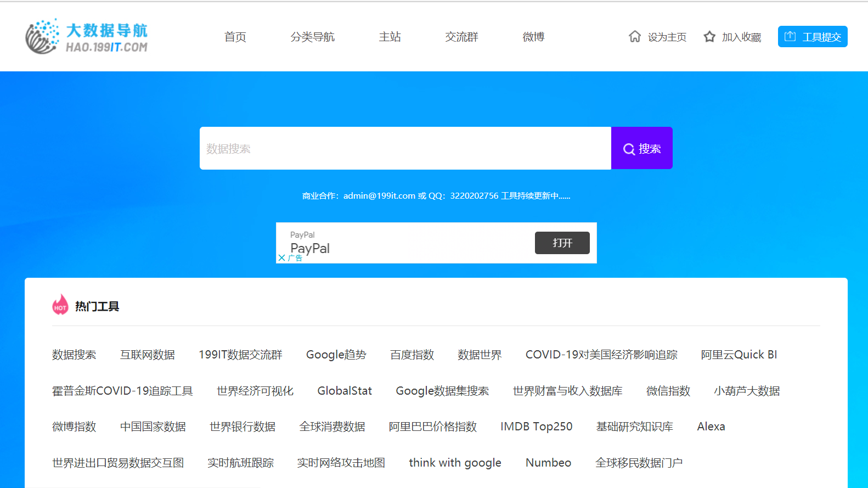Screen dimensions: 868x488
Task: Open GlobalStat link
Action: 345,391
